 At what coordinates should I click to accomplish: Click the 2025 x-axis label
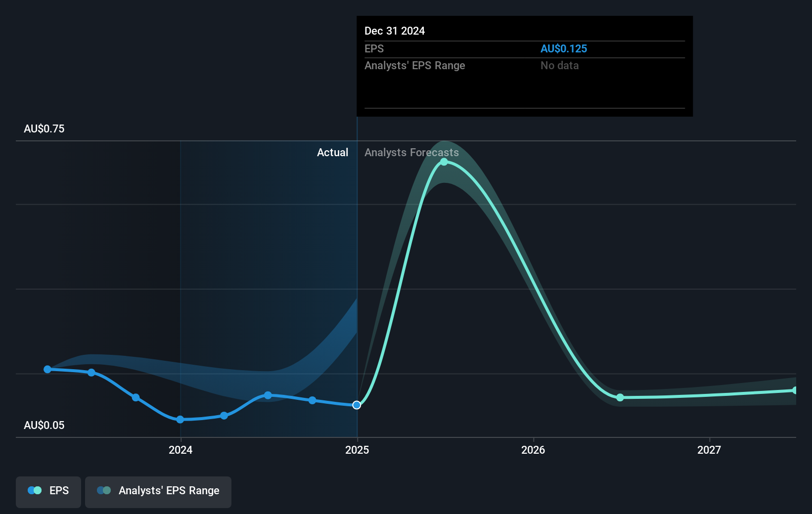tap(357, 450)
